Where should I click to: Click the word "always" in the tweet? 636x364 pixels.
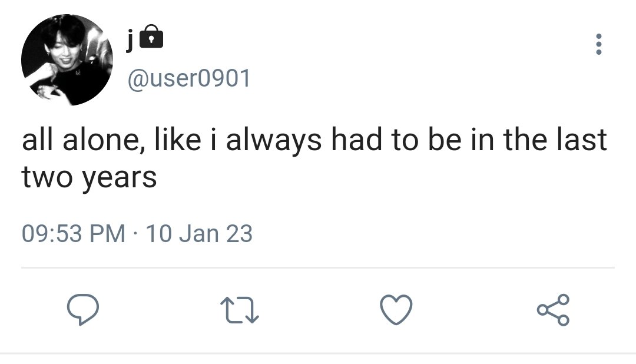coord(274,140)
